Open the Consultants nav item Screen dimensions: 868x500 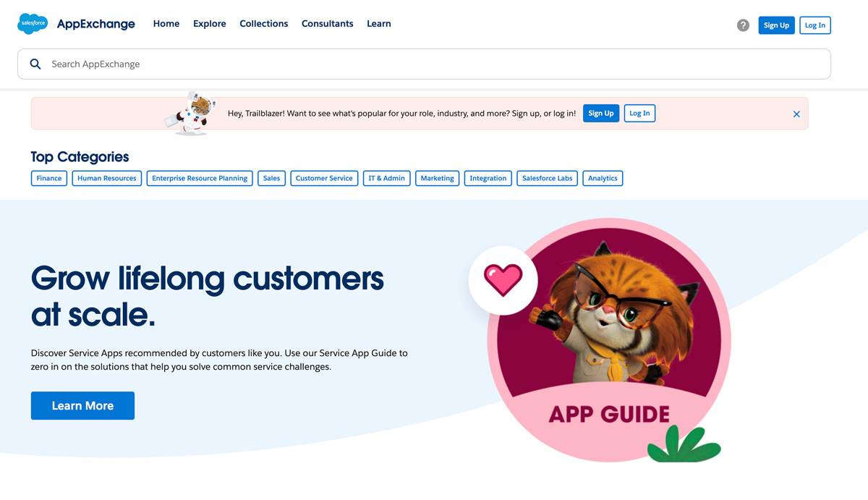click(328, 24)
